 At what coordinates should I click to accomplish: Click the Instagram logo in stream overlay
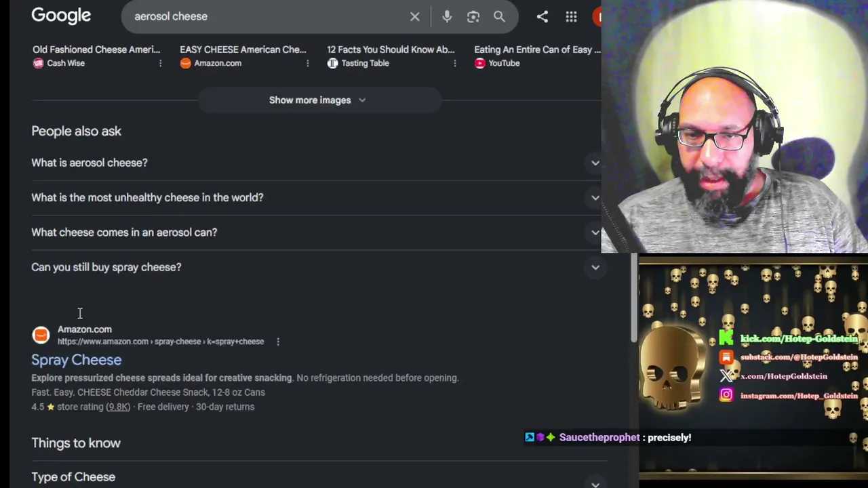pyautogui.click(x=726, y=395)
